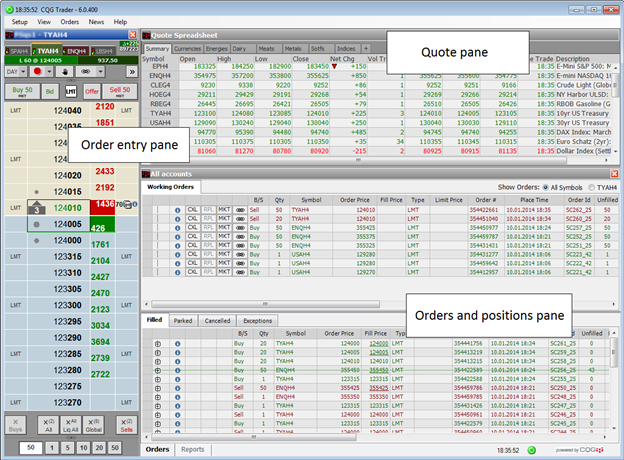Click the working orders horizontal scrollbar
The height and width of the screenshot is (460, 624).
pyautogui.click(x=265, y=304)
